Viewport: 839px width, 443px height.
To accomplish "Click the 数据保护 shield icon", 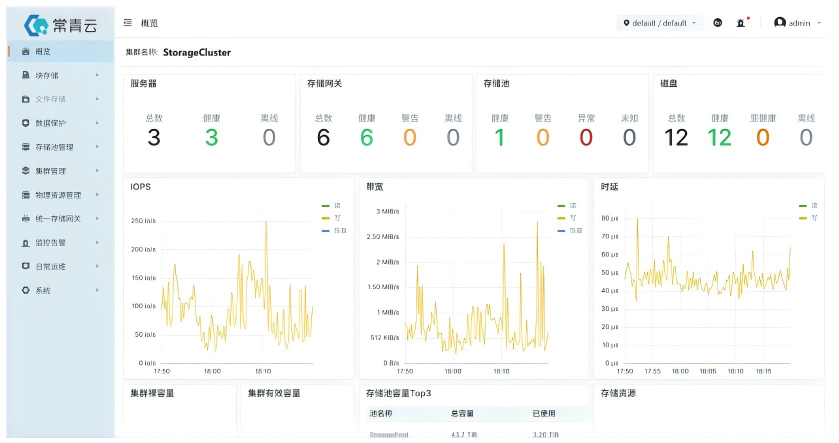I will 26,123.
